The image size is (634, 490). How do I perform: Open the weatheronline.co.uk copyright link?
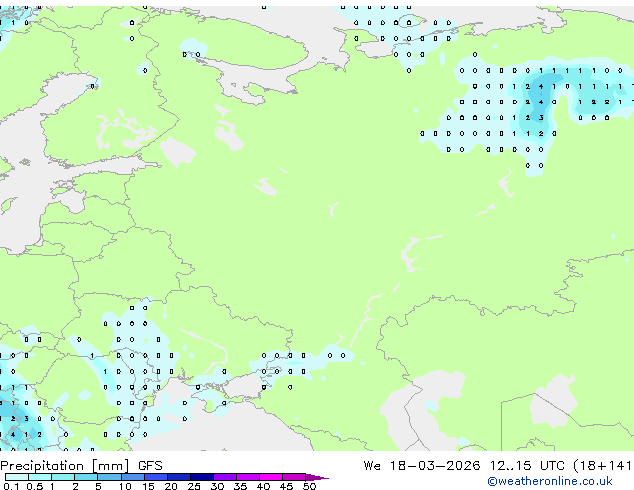click(550, 481)
